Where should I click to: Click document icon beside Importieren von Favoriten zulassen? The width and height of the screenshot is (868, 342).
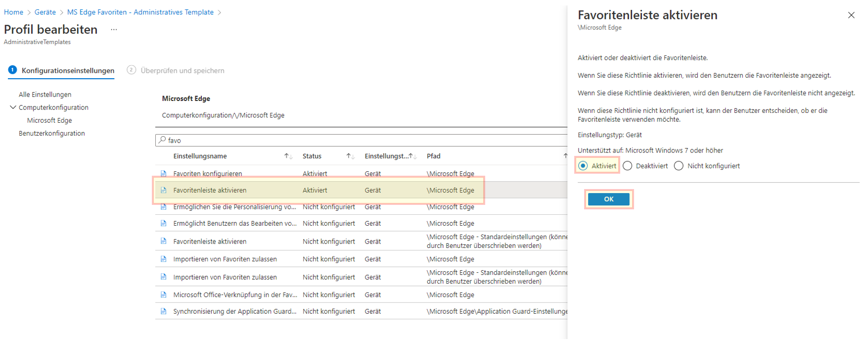[163, 259]
